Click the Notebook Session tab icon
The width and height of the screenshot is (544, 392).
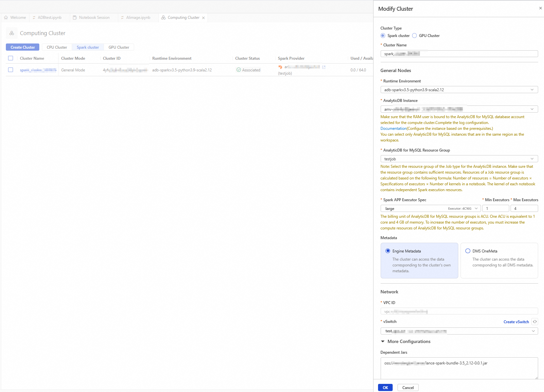point(75,18)
